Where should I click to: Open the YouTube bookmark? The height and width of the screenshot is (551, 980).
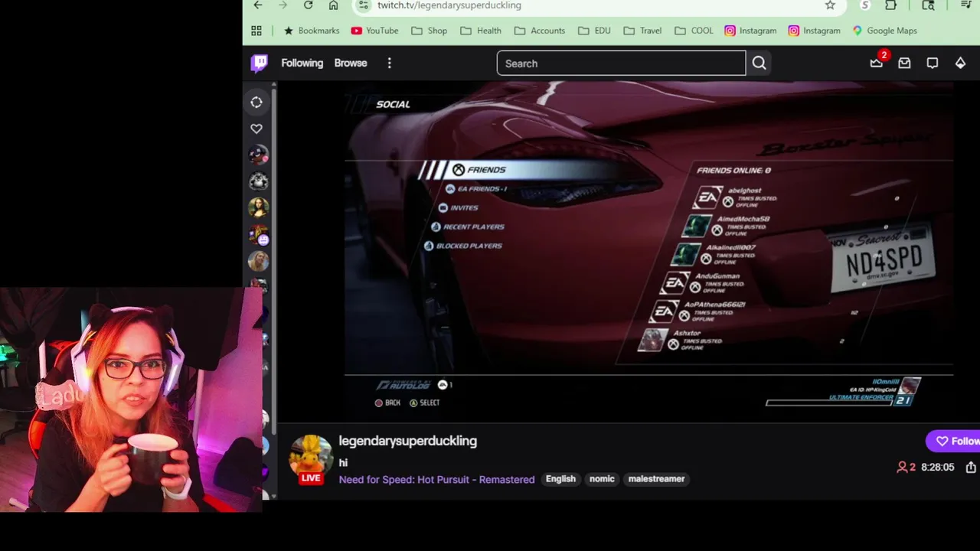tap(375, 31)
